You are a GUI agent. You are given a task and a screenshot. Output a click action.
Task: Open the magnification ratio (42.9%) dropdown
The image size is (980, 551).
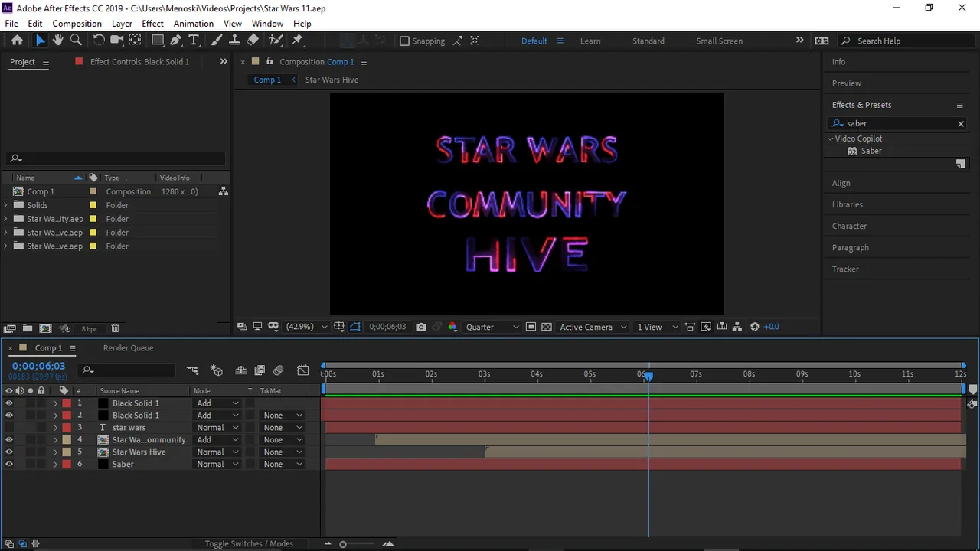(306, 327)
